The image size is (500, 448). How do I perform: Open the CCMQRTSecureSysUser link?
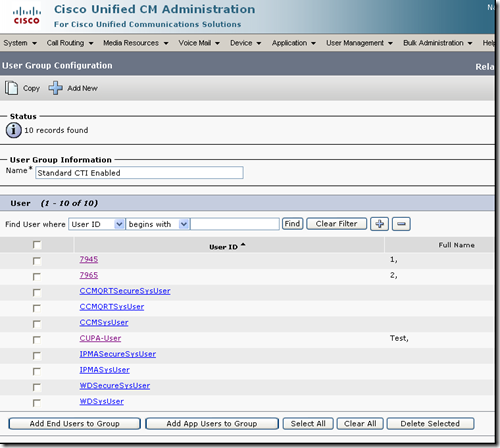click(x=125, y=291)
